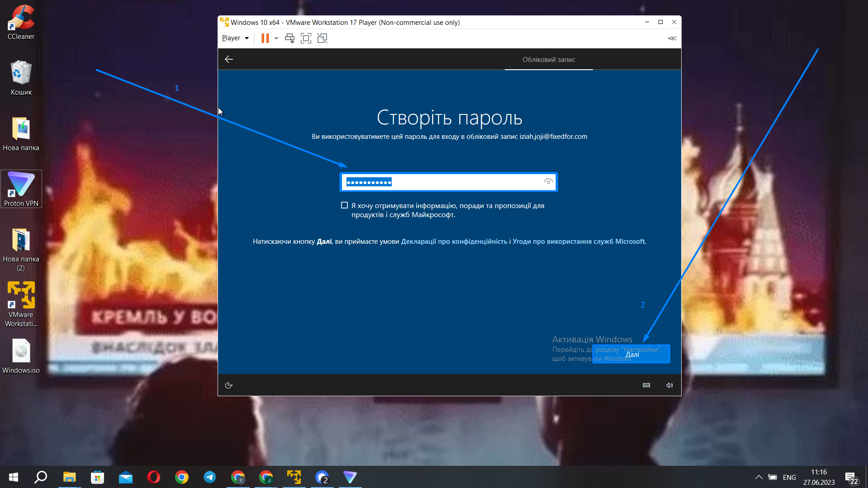Open the Windows Start menu
This screenshot has height=488, width=868.
13,477
